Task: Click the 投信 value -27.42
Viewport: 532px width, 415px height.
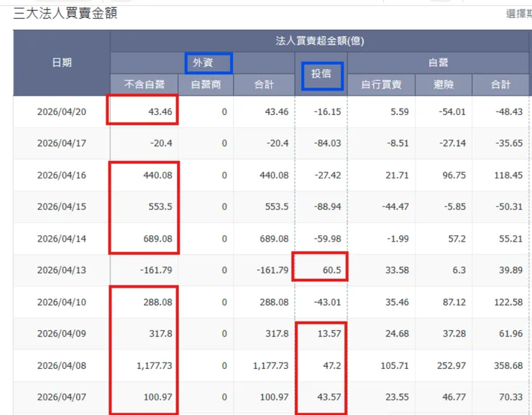Action: pos(327,175)
